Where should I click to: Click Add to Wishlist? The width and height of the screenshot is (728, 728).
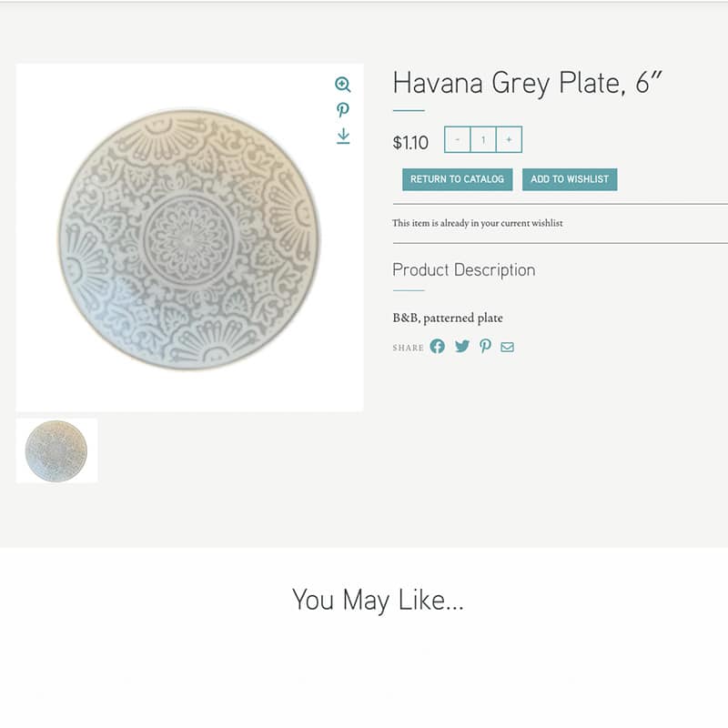pyautogui.click(x=570, y=179)
